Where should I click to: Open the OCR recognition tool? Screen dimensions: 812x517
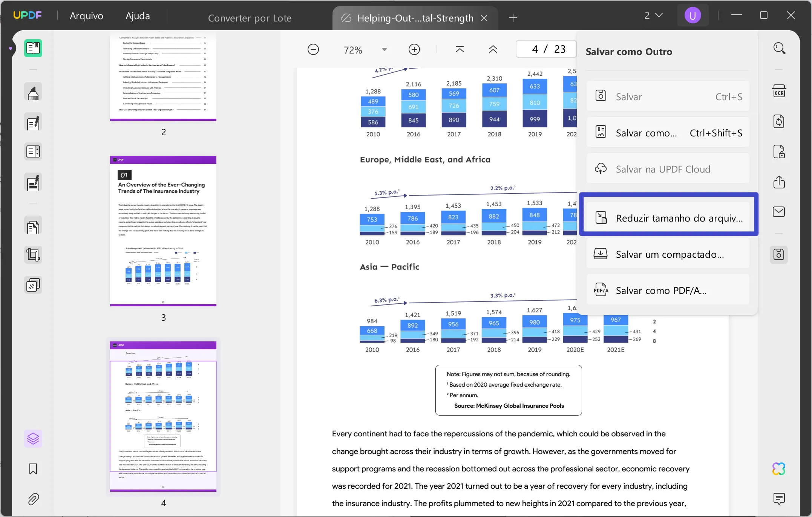[x=779, y=92]
